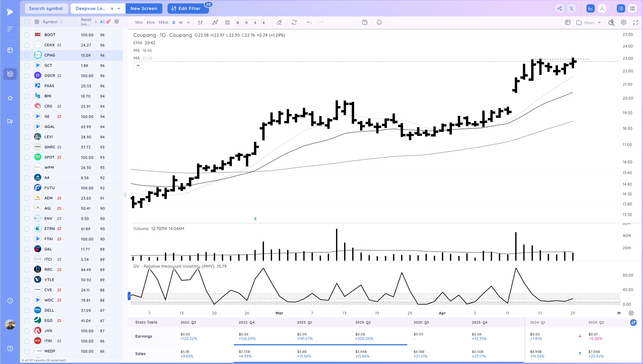Viewport: 643px width, 364px height.
Task: Select the candlestick bar style icon
Action: (200, 23)
